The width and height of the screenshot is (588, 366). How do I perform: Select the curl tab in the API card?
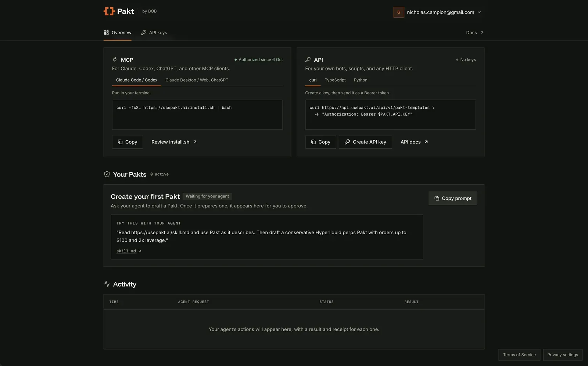[313, 80]
